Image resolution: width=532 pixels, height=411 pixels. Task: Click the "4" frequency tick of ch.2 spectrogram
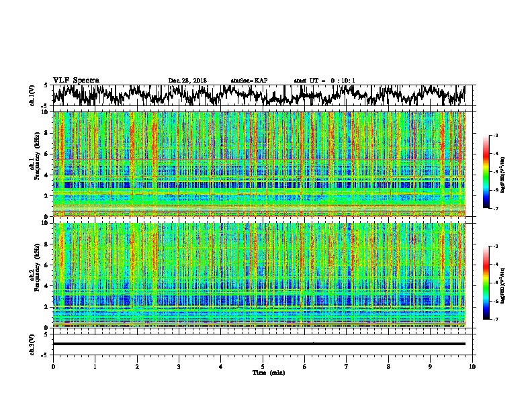tap(48, 286)
